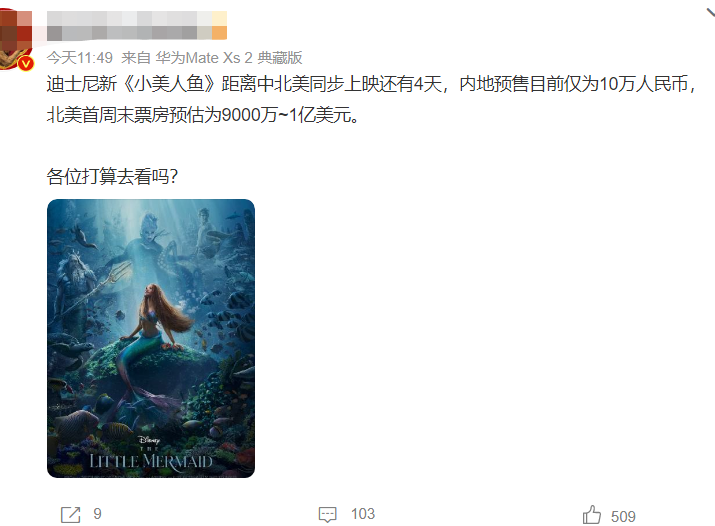
Task: Click the comment count 103
Action: coord(363,514)
